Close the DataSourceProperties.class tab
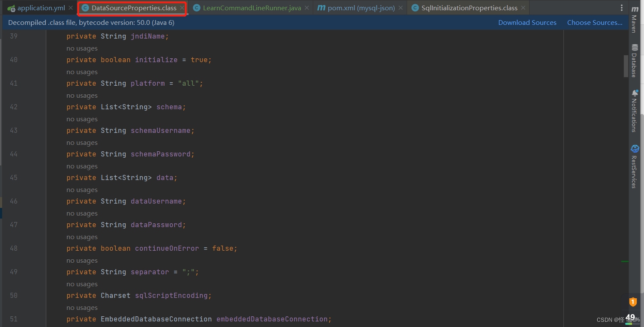 [x=182, y=8]
